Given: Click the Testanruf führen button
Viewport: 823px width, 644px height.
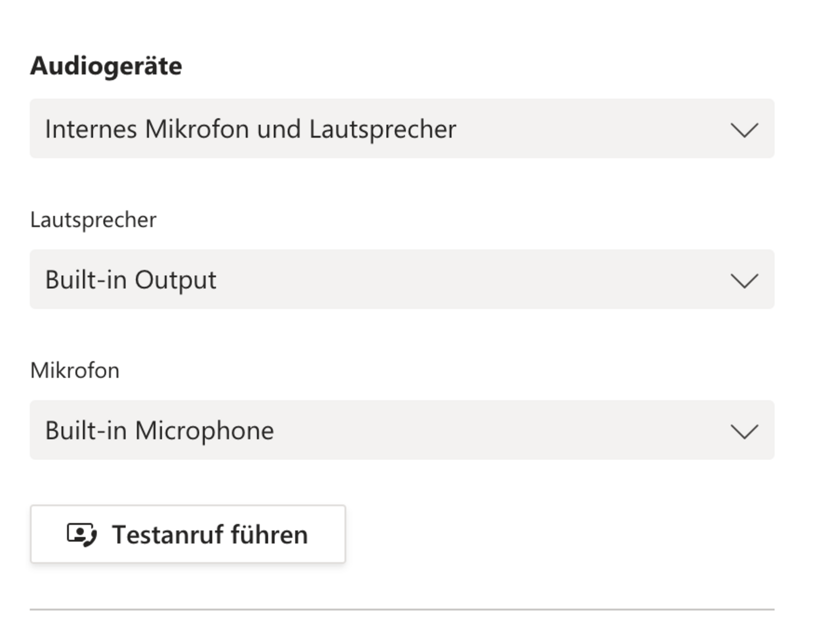Looking at the screenshot, I should 188,534.
